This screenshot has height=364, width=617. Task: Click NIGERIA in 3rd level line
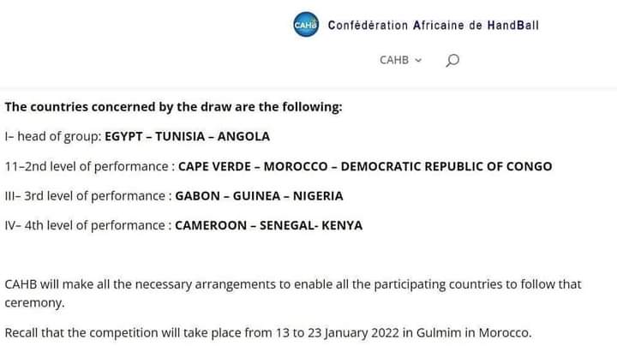click(318, 196)
